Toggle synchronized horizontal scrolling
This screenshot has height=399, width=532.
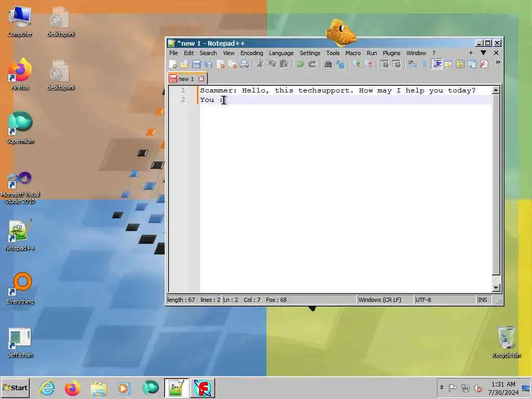click(x=396, y=64)
